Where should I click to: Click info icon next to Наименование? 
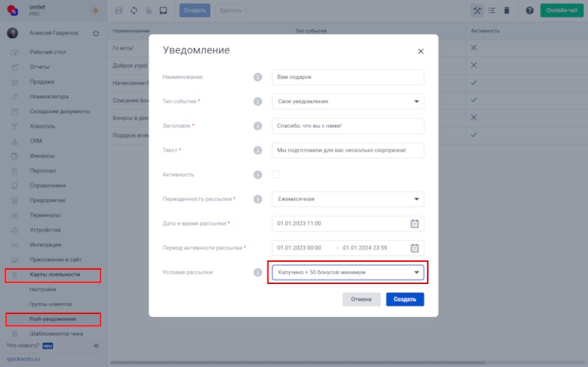tap(258, 77)
